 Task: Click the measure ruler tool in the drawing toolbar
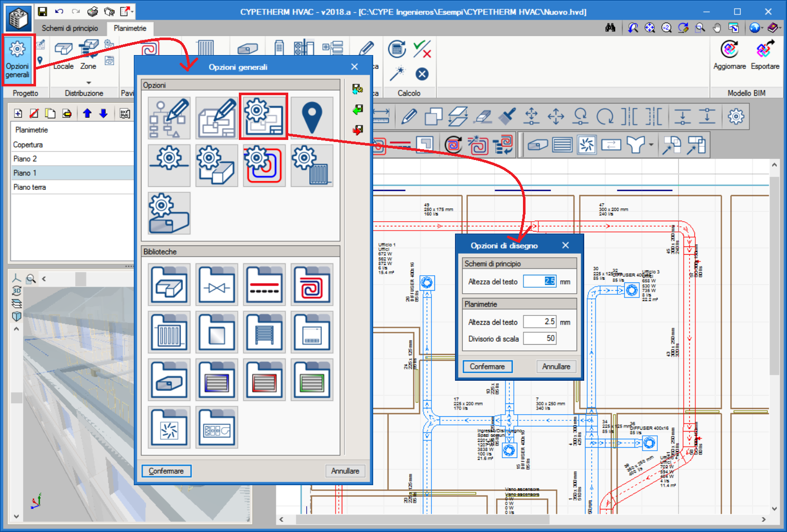pyautogui.click(x=381, y=117)
